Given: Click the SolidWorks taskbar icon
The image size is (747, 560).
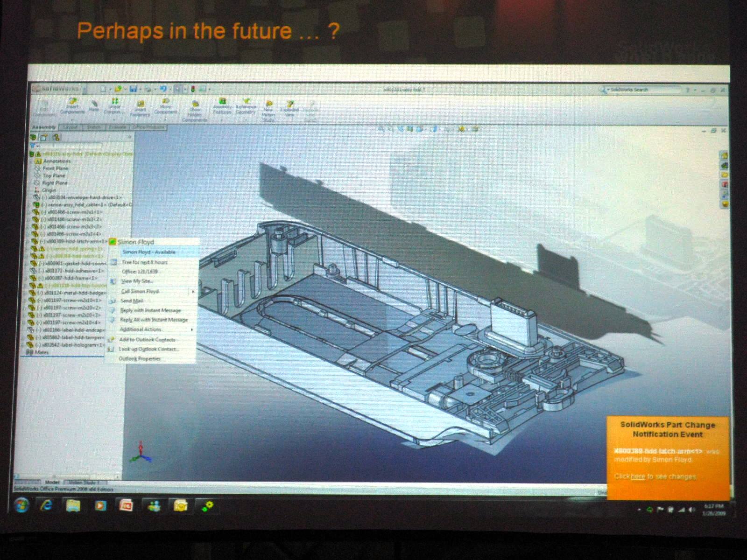Looking at the screenshot, I should click(x=207, y=505).
